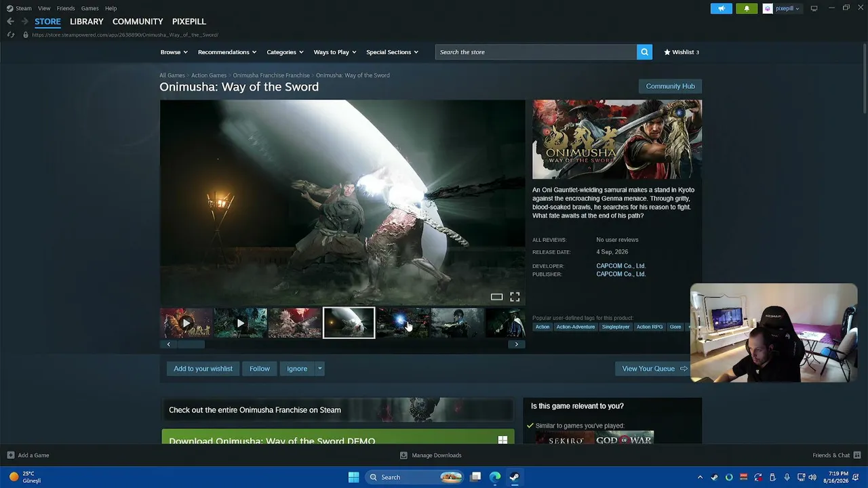Follow this game
This screenshot has height=488, width=868.
(260, 369)
